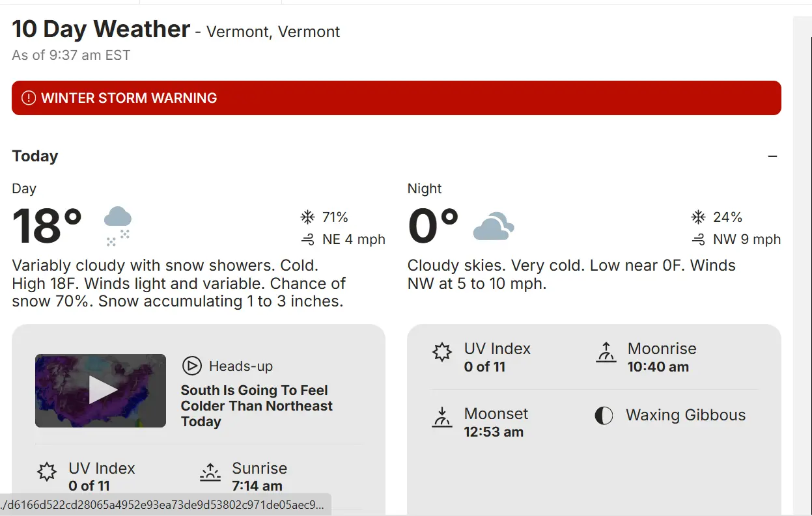Click the day snowflake precipitation icon
The width and height of the screenshot is (812, 516).
307,217
